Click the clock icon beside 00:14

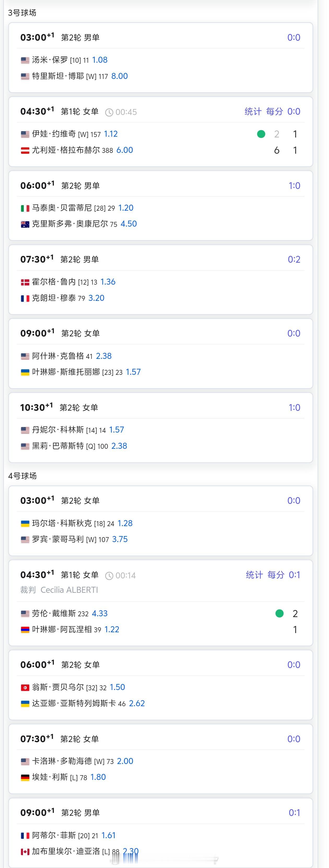[109, 576]
